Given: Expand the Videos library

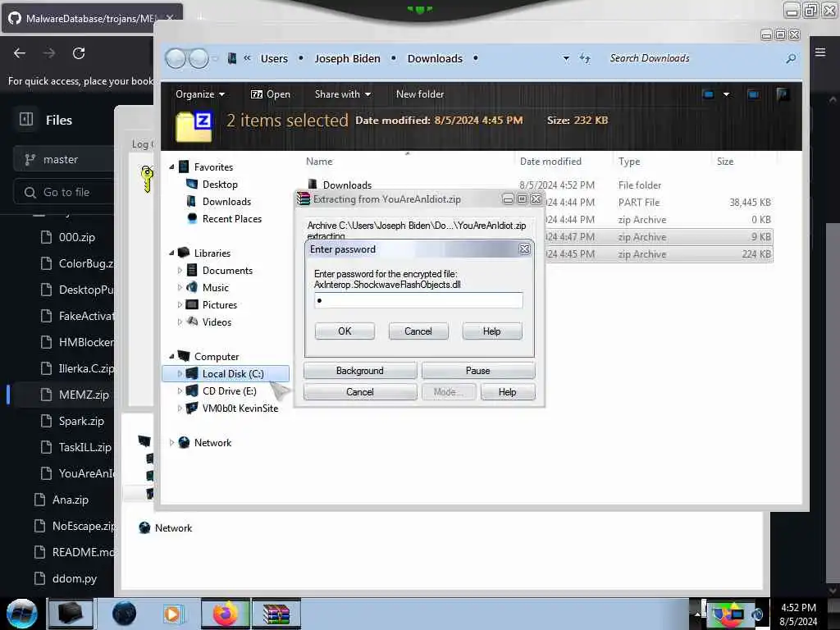Looking at the screenshot, I should pos(180,322).
